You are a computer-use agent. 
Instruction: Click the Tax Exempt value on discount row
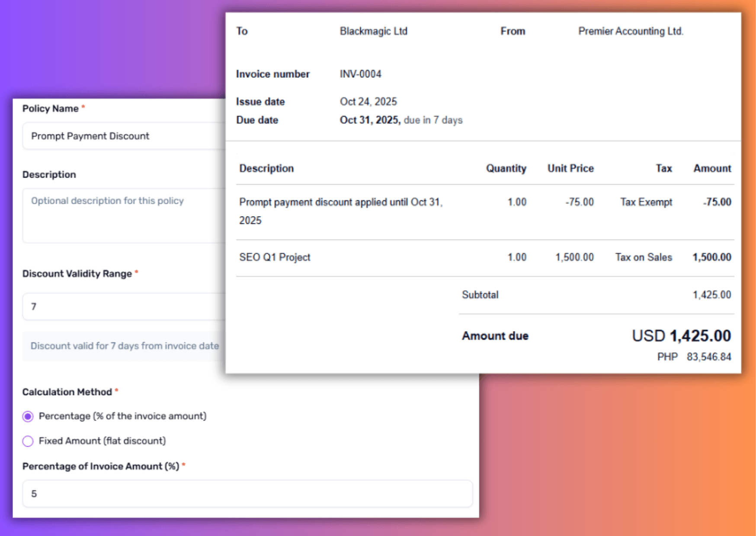[646, 202]
